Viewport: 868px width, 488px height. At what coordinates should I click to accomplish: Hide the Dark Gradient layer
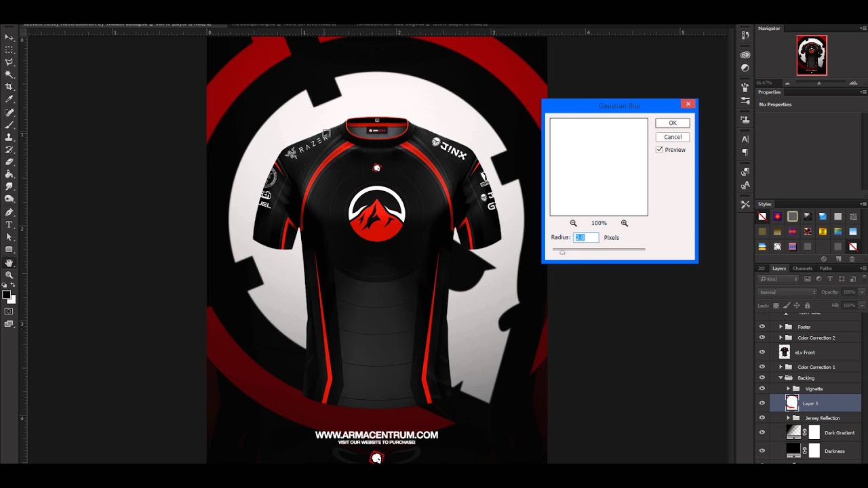coord(762,432)
